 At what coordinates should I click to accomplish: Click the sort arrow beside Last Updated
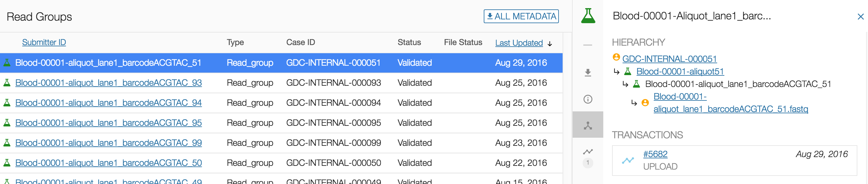click(x=550, y=43)
